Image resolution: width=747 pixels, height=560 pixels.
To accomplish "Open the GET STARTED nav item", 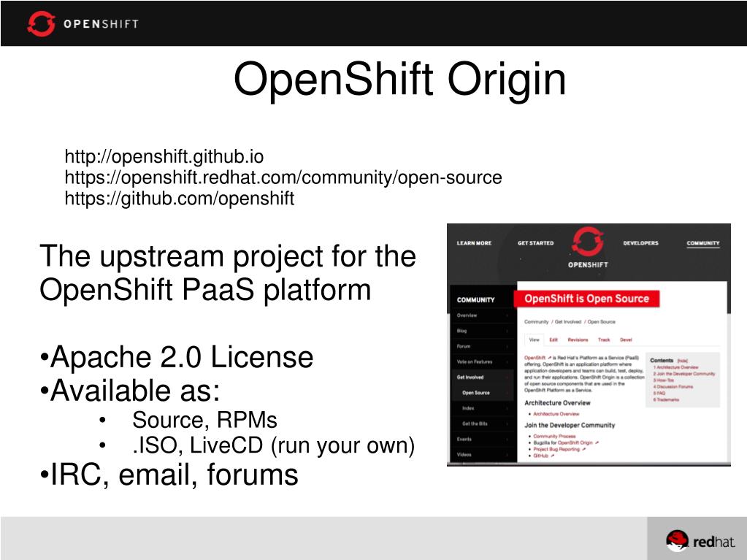I will pos(535,243).
